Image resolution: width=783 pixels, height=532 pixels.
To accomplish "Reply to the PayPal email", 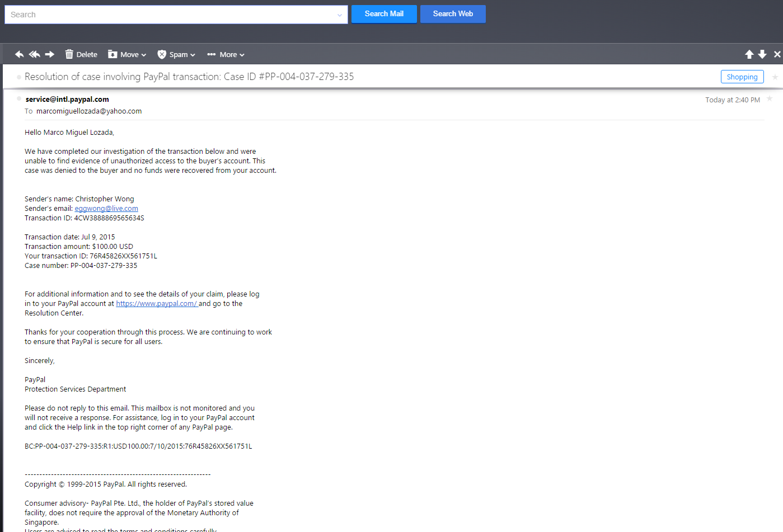I will pos(19,54).
